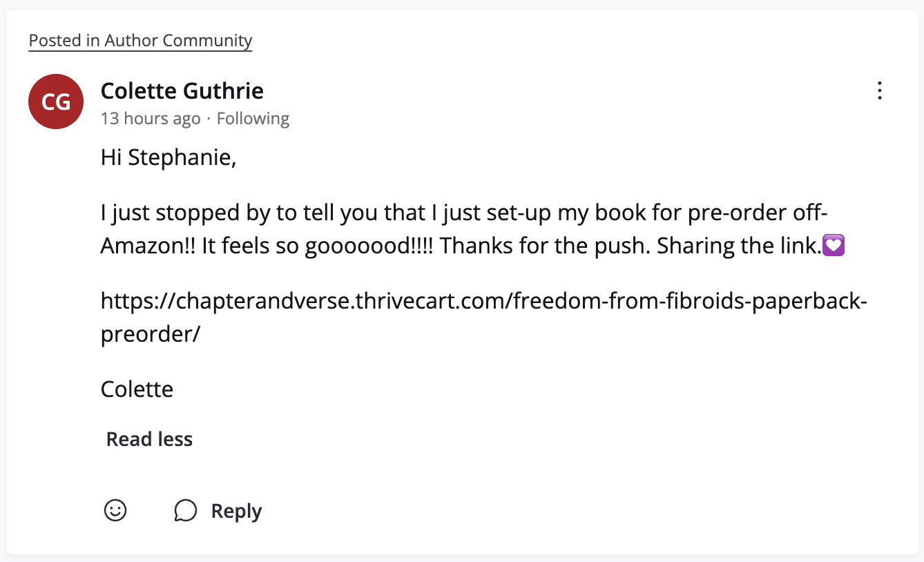Click the red CG avatar circle
The width and height of the screenshot is (924, 562).
click(x=56, y=101)
